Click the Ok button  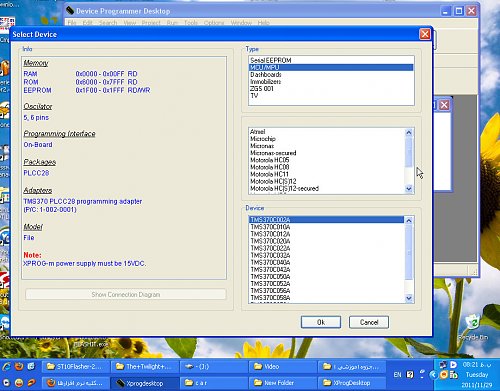pyautogui.click(x=321, y=322)
